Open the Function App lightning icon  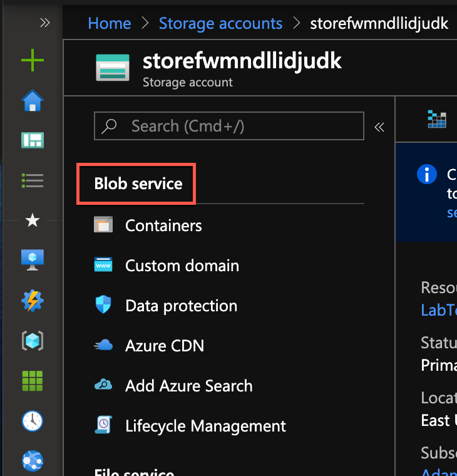coord(33,301)
